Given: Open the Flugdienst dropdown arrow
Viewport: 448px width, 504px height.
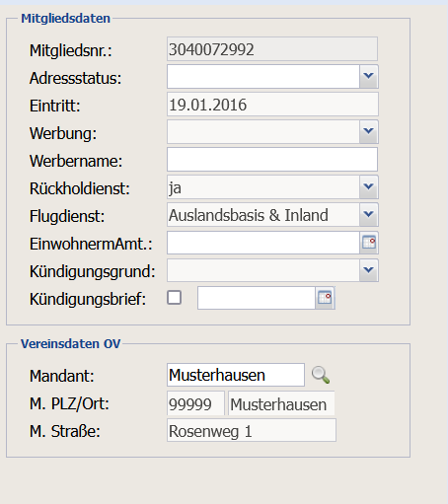Looking at the screenshot, I should coord(368,215).
